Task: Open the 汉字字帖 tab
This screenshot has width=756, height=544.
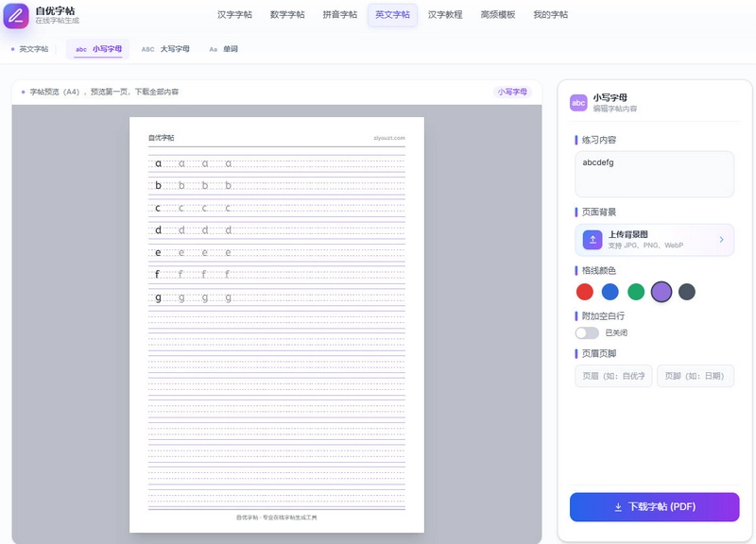Action: (x=234, y=15)
